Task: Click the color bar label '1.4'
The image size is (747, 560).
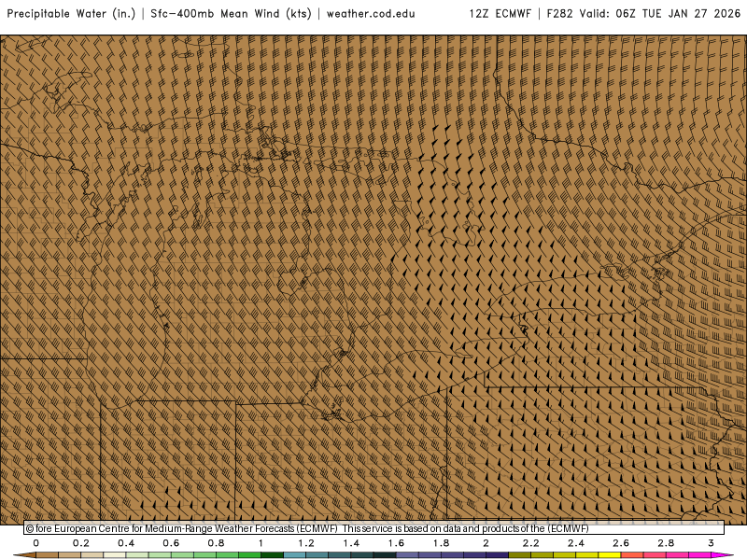Action: pyautogui.click(x=351, y=543)
